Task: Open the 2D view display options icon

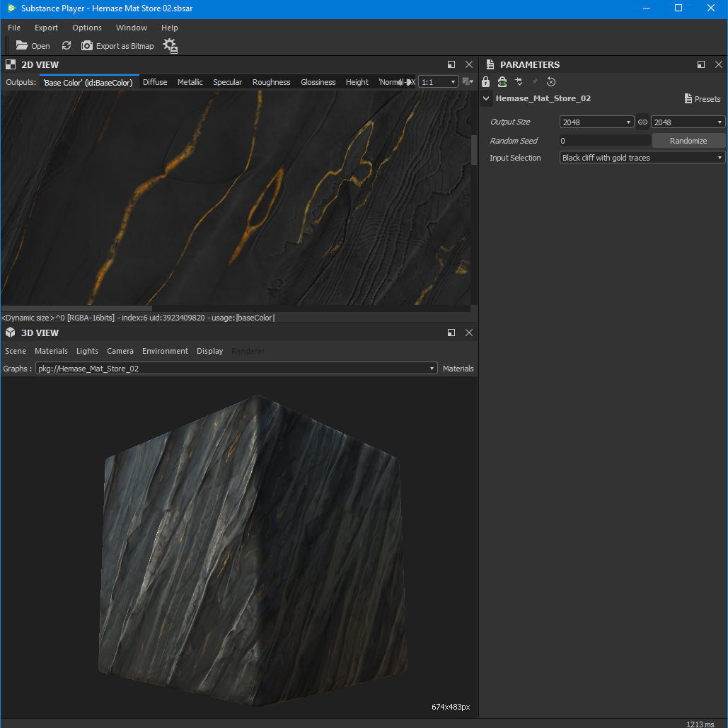Action: point(468,82)
